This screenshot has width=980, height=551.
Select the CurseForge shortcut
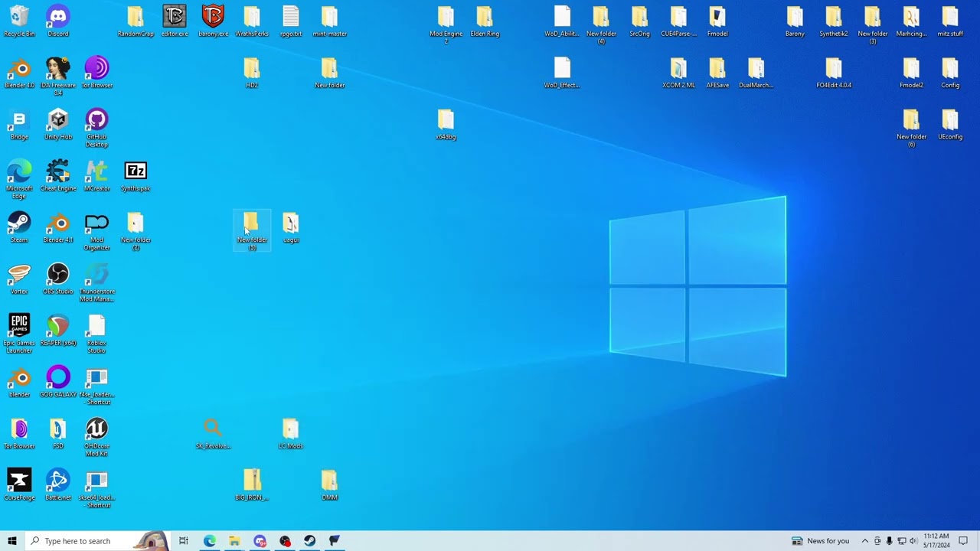tap(19, 486)
